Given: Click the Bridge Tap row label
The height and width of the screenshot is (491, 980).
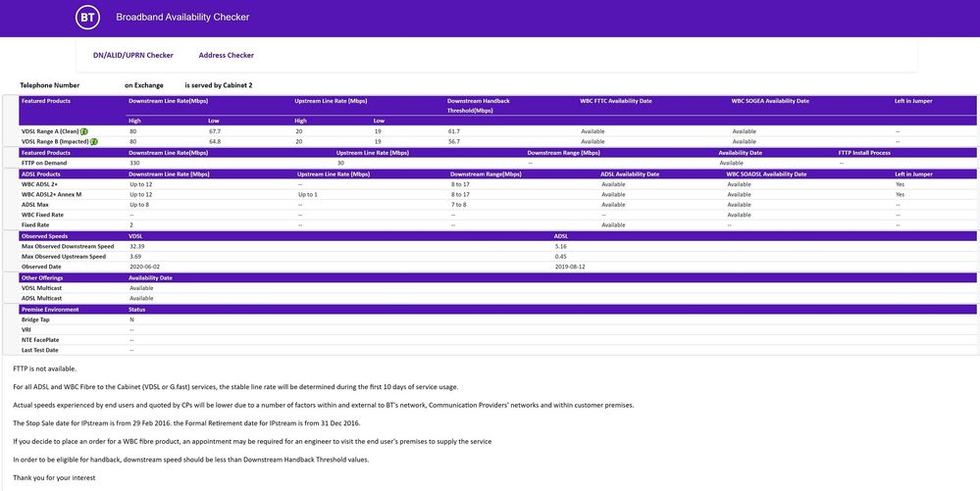Looking at the screenshot, I should tap(35, 319).
